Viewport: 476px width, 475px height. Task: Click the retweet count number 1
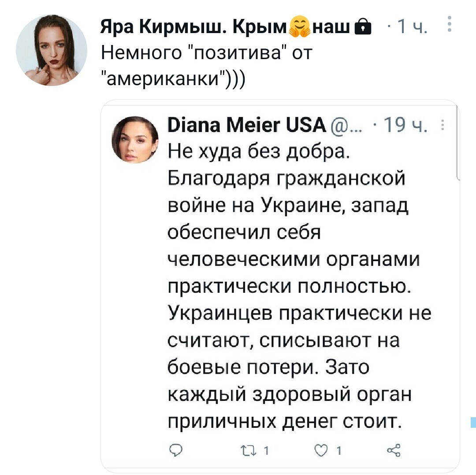[x=266, y=451]
